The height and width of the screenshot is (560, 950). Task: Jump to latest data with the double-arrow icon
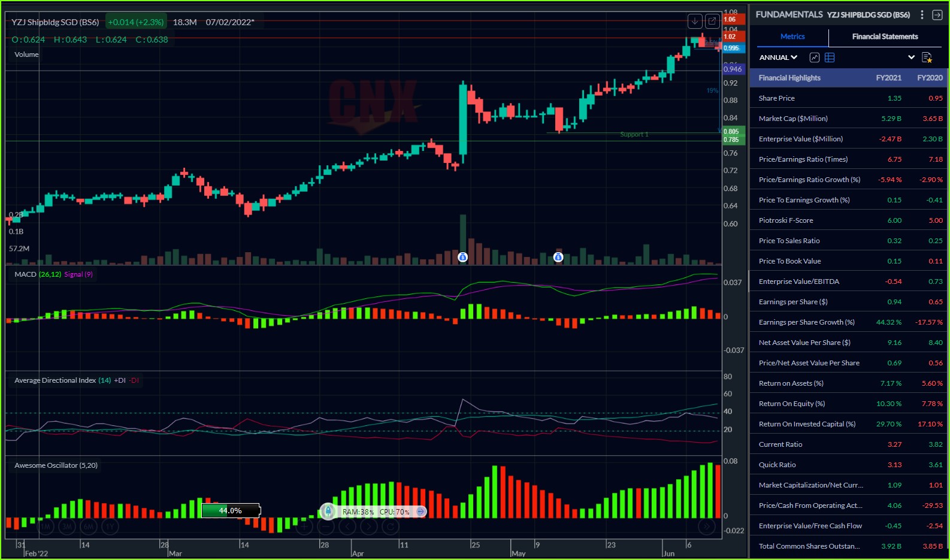(x=707, y=526)
